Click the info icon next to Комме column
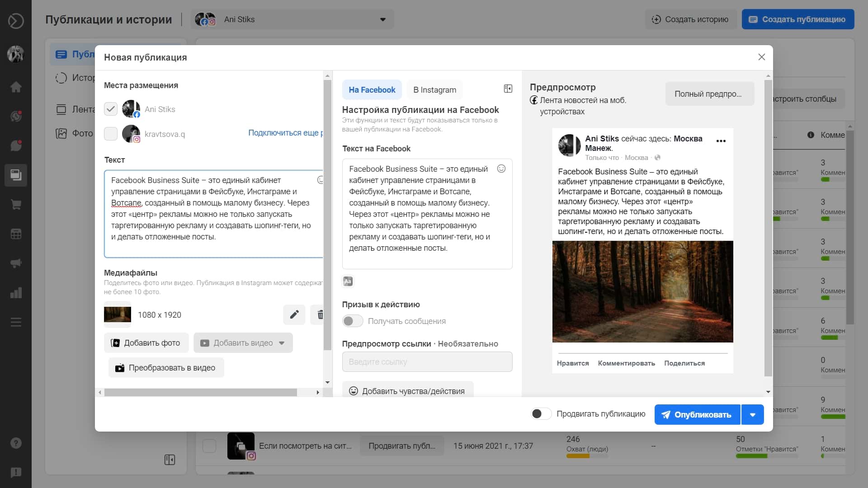The height and width of the screenshot is (488, 868). 811,135
